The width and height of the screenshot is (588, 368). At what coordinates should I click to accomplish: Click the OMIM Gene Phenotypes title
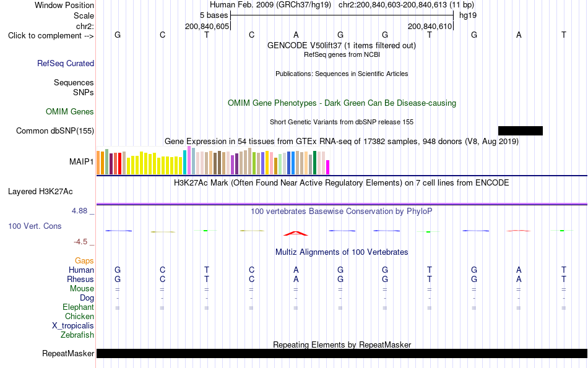(x=342, y=103)
